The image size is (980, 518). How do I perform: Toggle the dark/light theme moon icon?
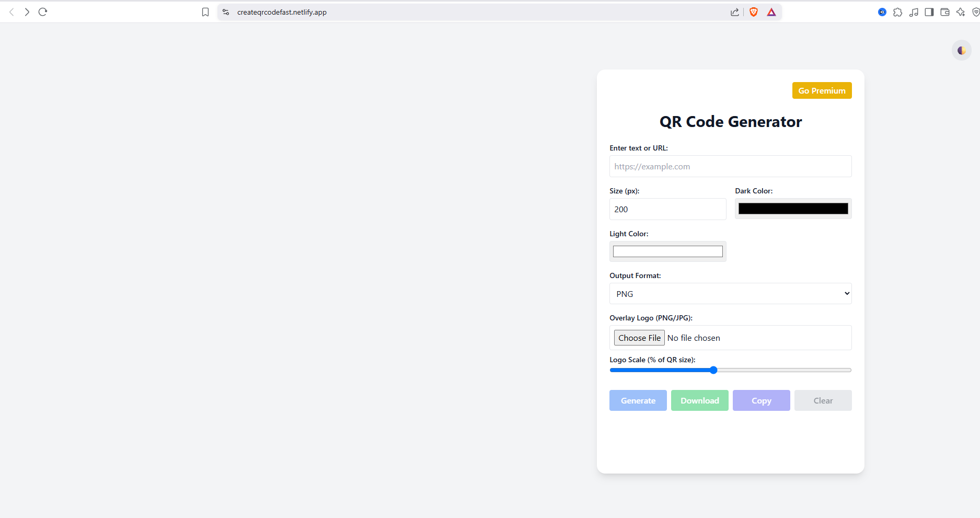(961, 51)
